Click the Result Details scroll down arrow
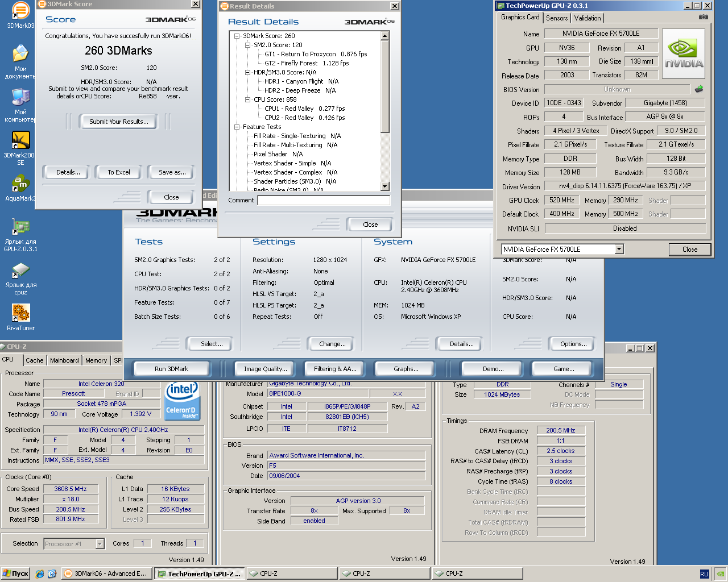 coord(385,186)
